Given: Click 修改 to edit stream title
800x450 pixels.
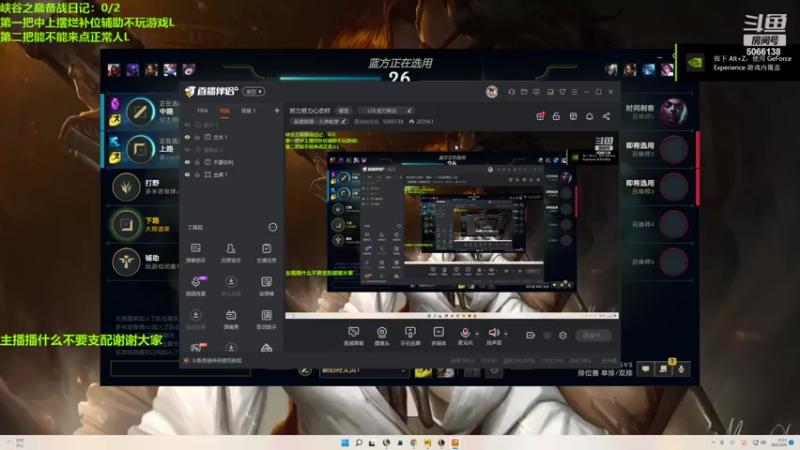Looking at the screenshot, I should (344, 111).
